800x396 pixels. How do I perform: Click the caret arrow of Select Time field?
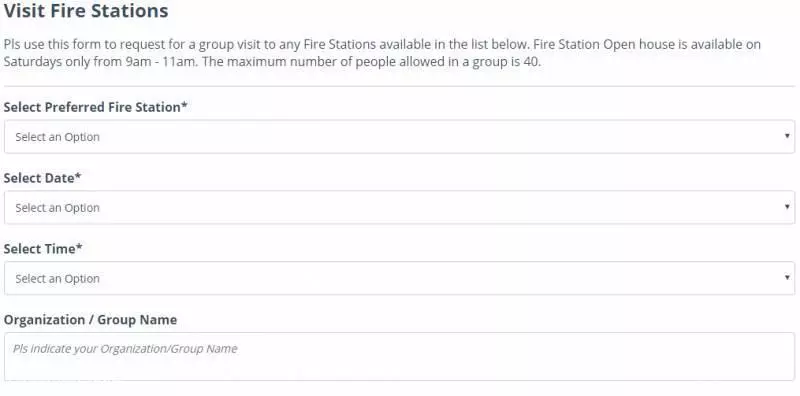[787, 278]
